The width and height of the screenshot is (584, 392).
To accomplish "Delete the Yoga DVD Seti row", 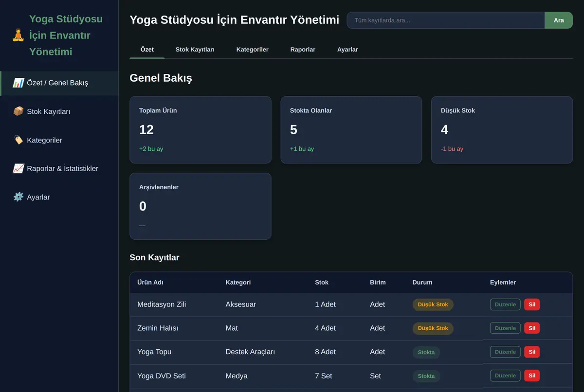I will pos(532,375).
